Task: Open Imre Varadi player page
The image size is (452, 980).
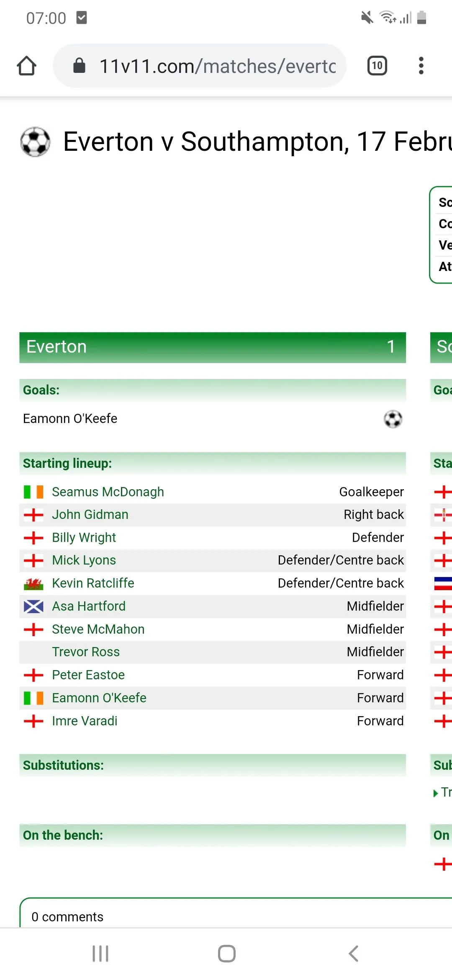Action: [85, 721]
